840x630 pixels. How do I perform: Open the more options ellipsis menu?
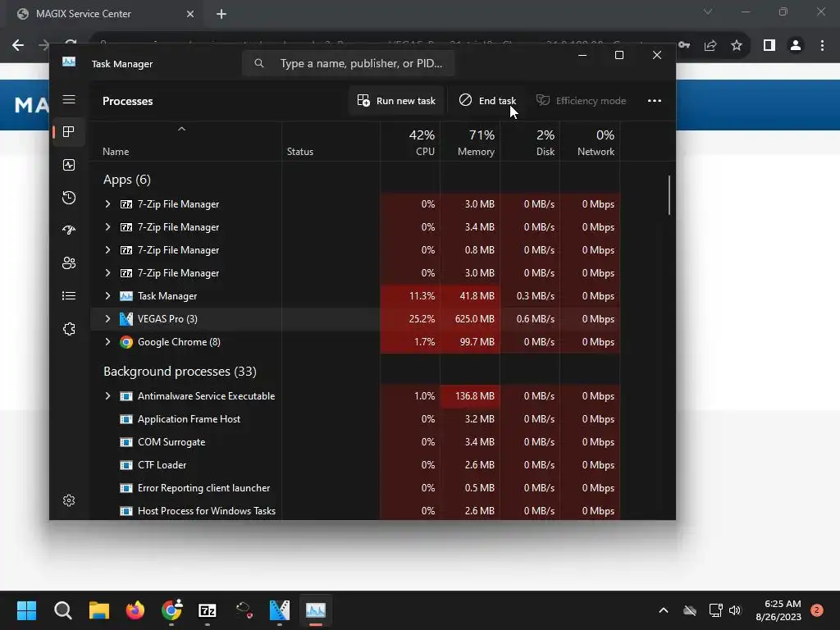(654, 101)
